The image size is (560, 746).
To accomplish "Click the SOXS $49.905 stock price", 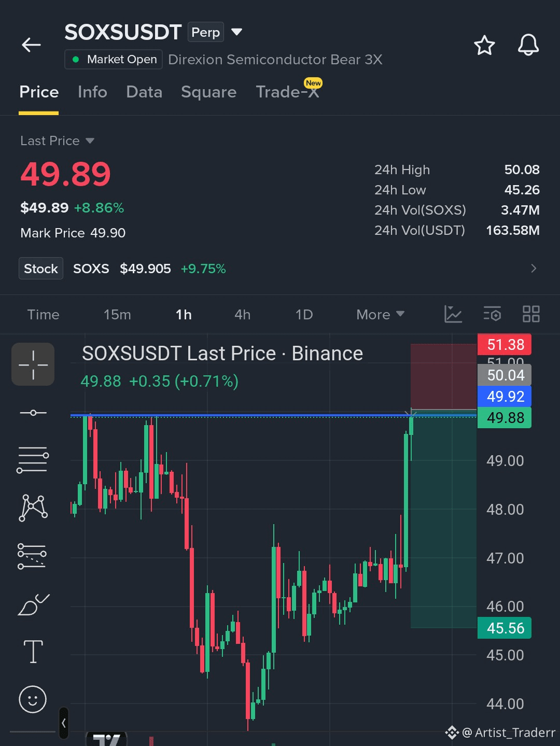I will [x=145, y=269].
